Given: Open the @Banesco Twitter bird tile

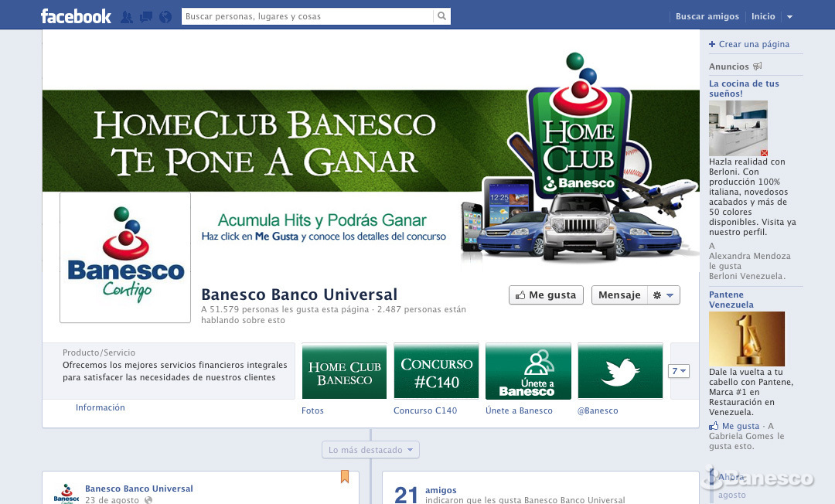Looking at the screenshot, I should pos(620,372).
